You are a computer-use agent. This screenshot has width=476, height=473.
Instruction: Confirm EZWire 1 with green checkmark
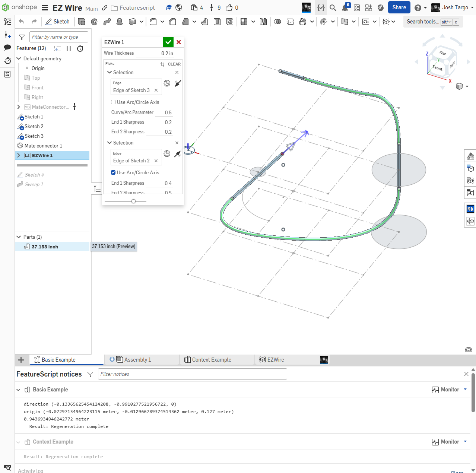click(x=168, y=42)
